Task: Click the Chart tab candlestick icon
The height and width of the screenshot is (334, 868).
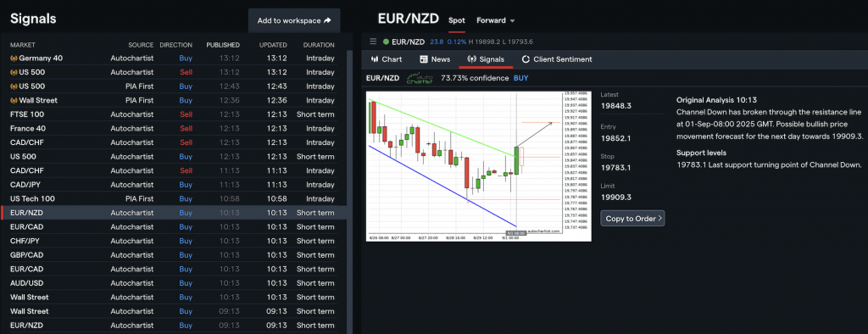Action: click(x=375, y=59)
